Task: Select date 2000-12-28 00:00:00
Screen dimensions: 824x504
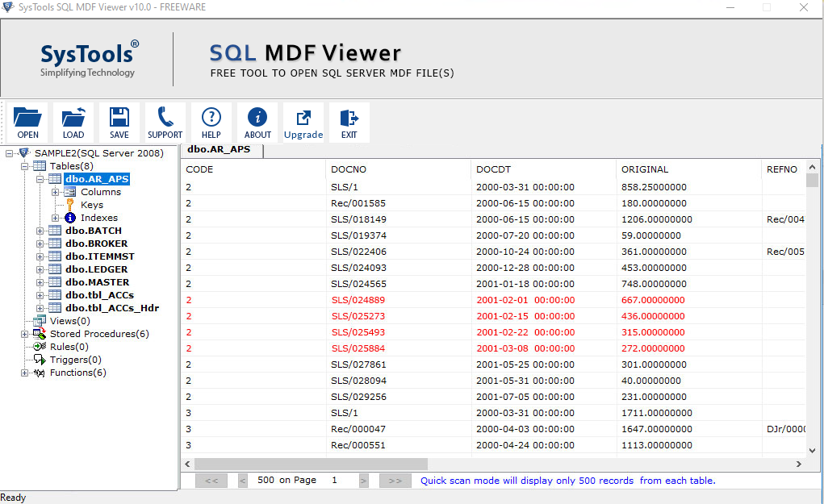Action: click(525, 268)
